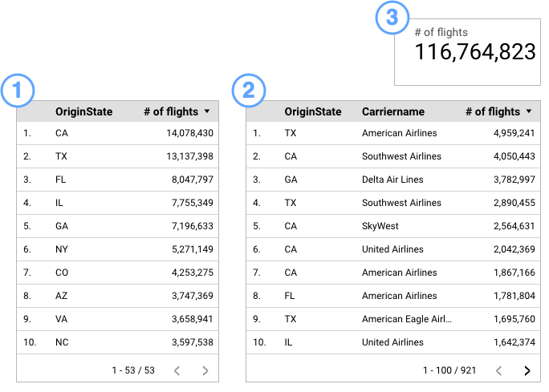Viewport: 549px width, 392px height.
Task: Click previous page arrow in OriginState table
Action: (x=177, y=370)
